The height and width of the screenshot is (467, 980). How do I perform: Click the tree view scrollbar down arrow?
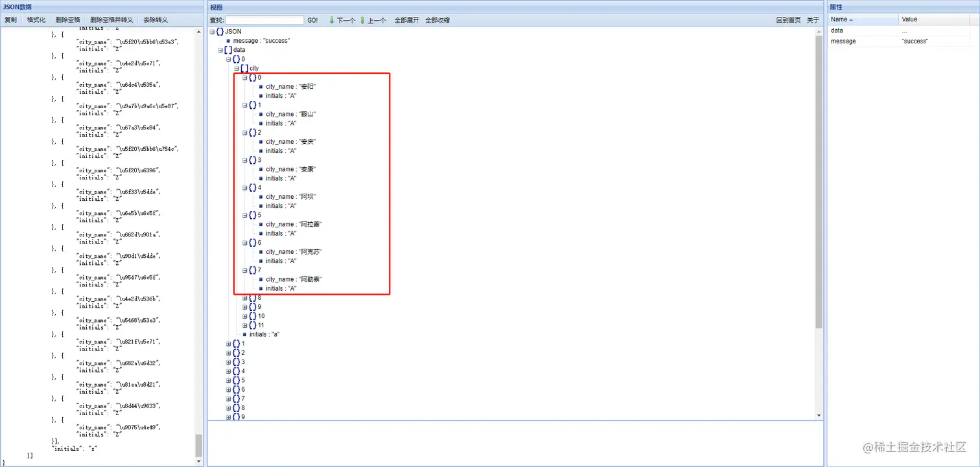pos(819,415)
